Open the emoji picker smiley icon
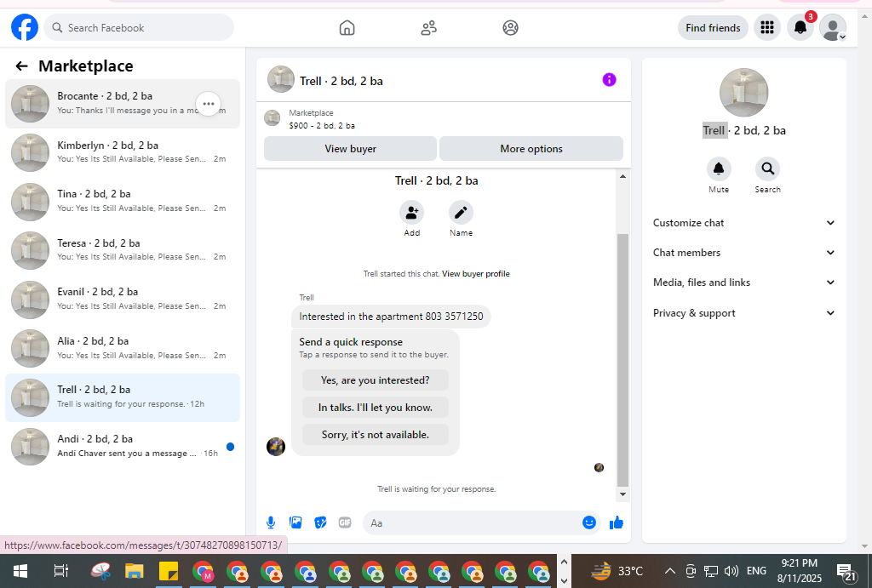The image size is (872, 588). [589, 522]
